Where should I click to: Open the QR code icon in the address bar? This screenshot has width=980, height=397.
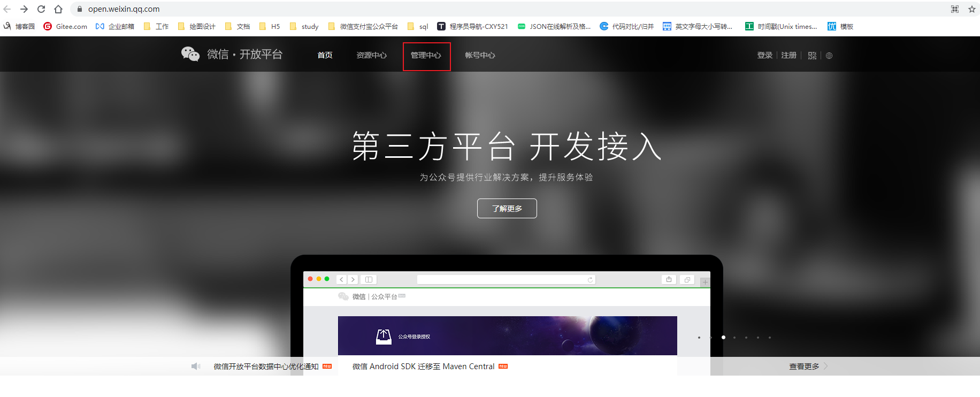pos(955,9)
